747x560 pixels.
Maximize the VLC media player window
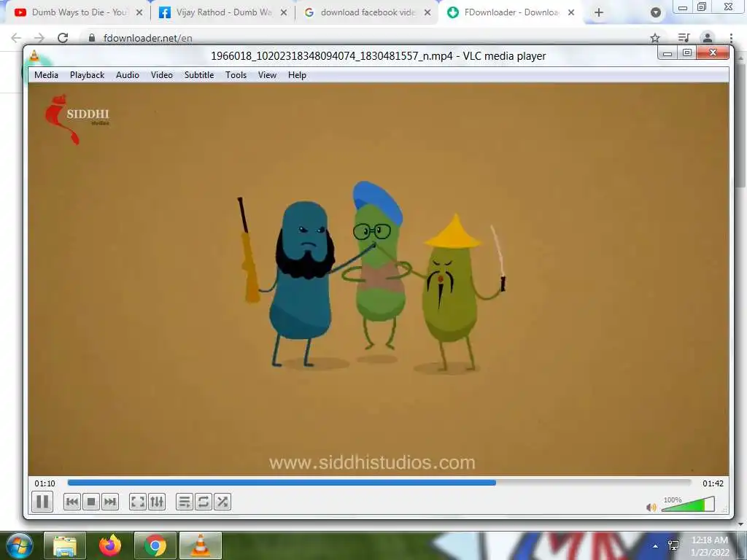coord(687,53)
